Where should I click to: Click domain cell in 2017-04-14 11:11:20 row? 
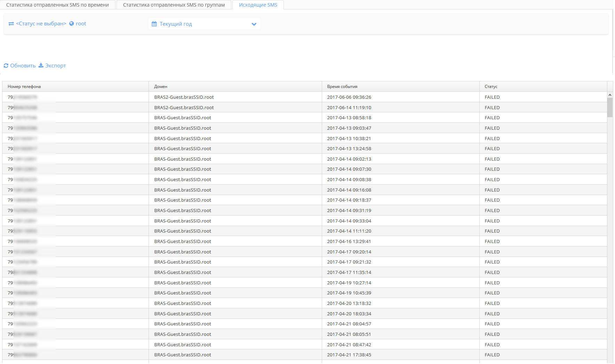tap(235, 231)
